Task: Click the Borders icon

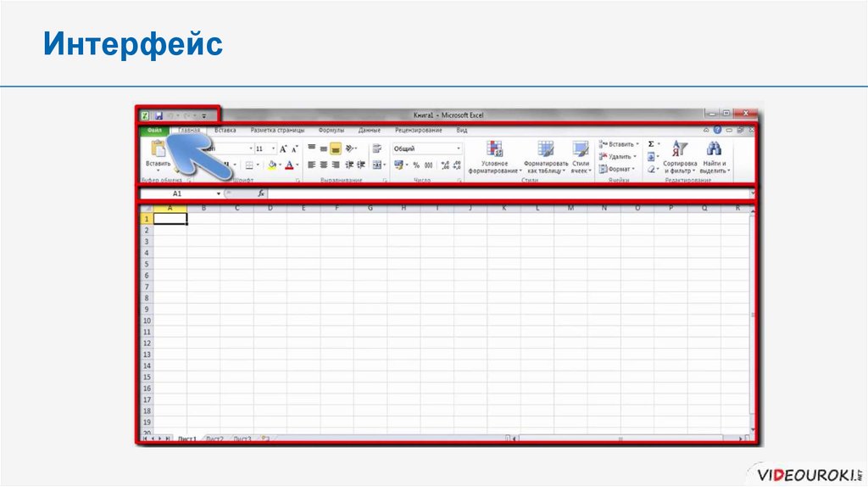Action: (x=250, y=165)
